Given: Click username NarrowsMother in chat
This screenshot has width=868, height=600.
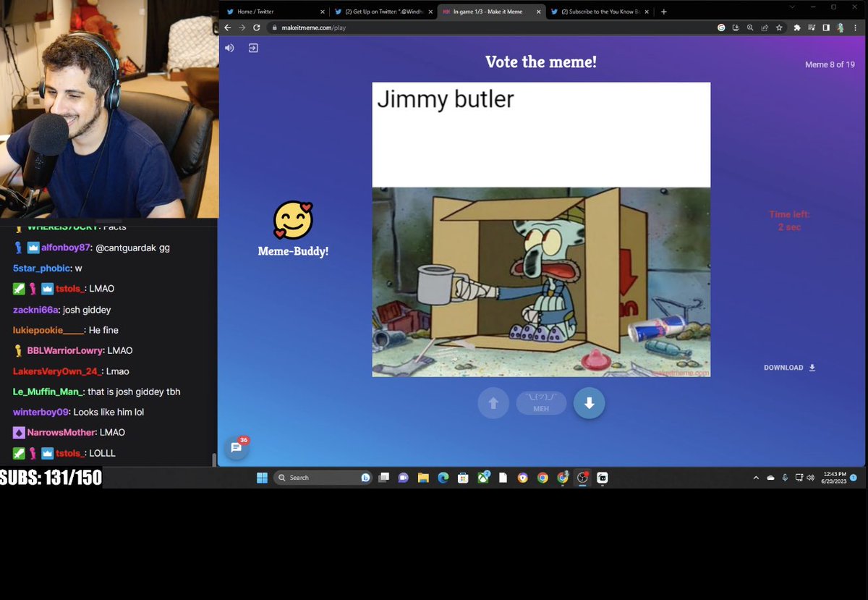Looking at the screenshot, I should coord(61,432).
